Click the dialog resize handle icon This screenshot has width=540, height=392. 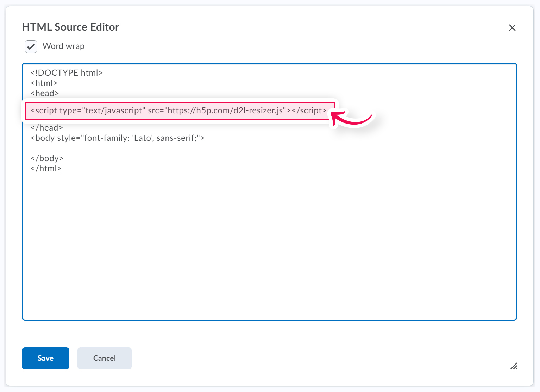click(x=514, y=366)
